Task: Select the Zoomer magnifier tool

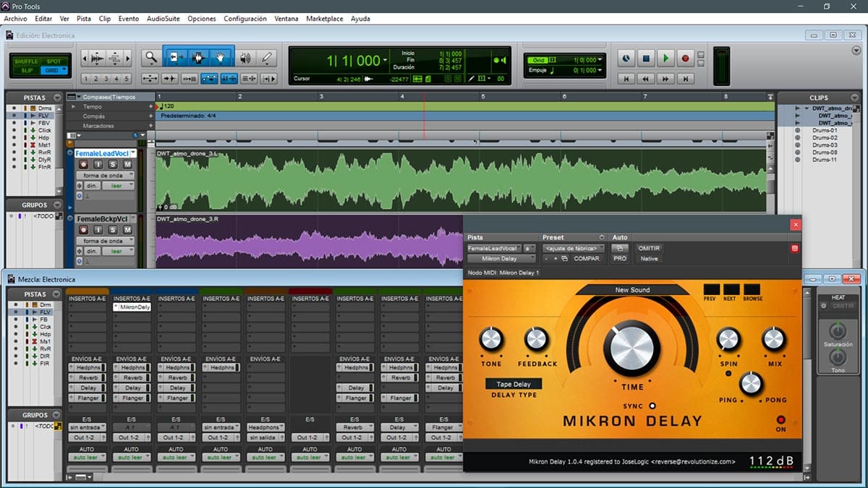Action: 150,59
